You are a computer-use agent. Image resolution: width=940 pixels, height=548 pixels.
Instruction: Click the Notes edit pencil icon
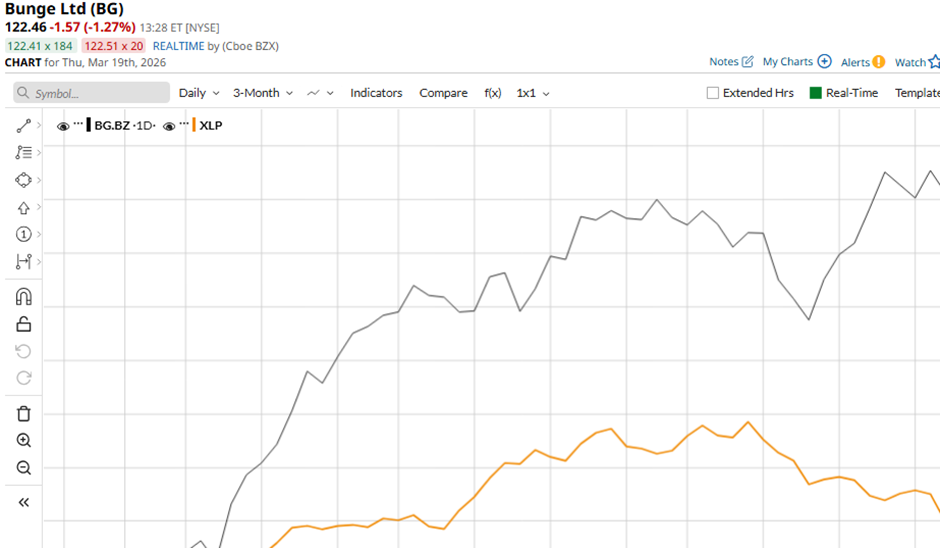[x=748, y=61]
